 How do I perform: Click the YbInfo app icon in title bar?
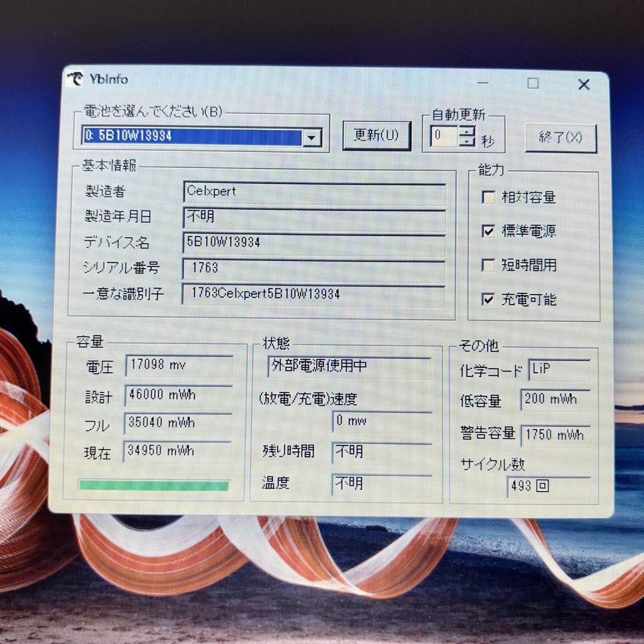click(x=75, y=79)
